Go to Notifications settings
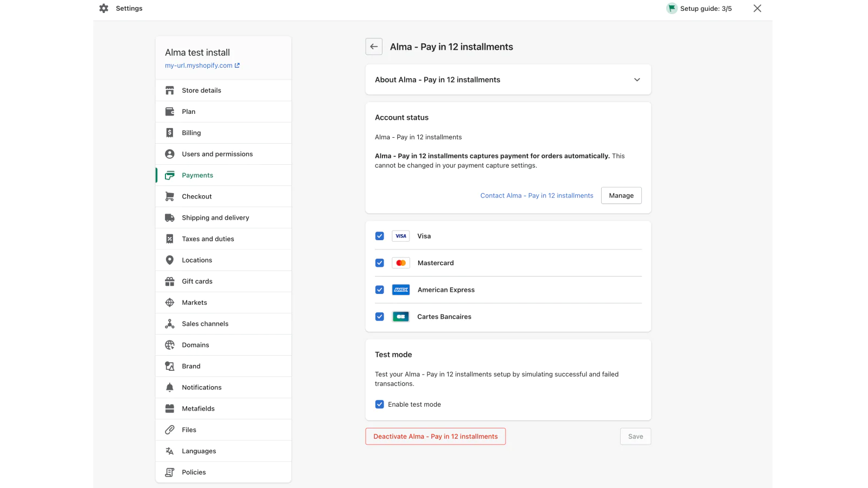The width and height of the screenshot is (868, 488). [224, 387]
